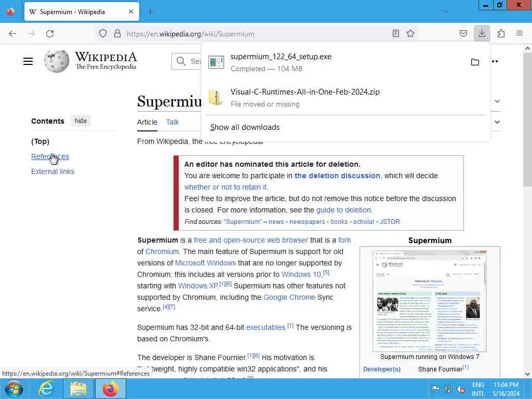
Task: Click the page vertical scrollbar thumb
Action: point(527,119)
